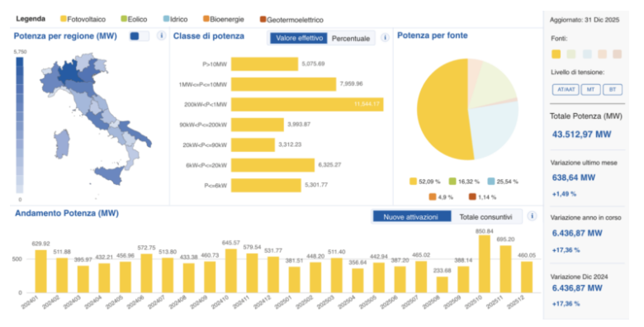
Task: Click the 202511 bar with value 695.20
Action: (505, 269)
